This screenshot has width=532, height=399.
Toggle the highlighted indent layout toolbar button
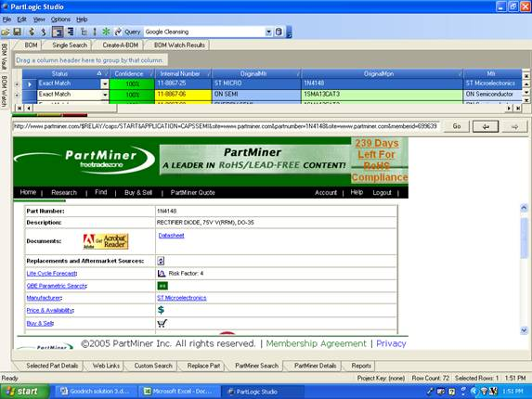pos(58,32)
